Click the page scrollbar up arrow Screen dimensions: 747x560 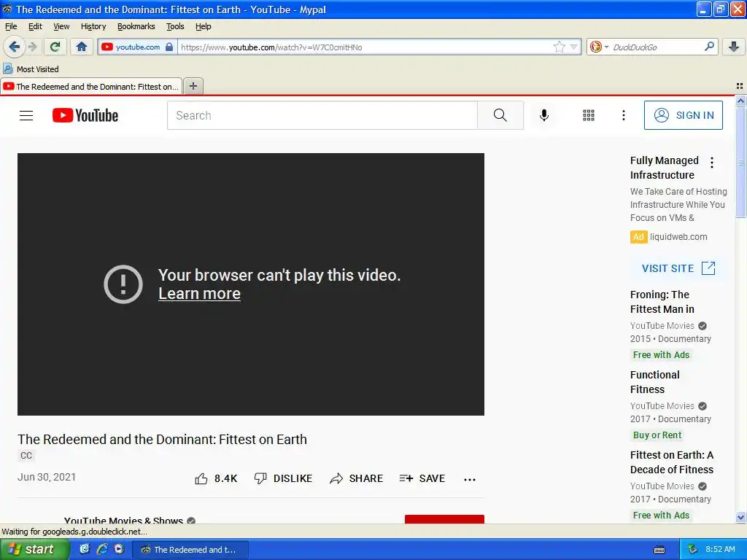[740, 101]
